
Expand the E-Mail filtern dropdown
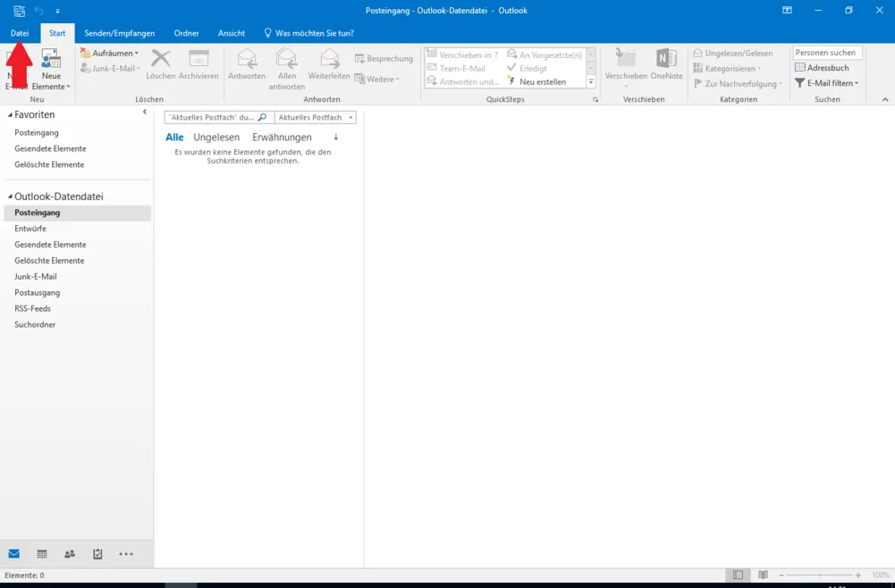(x=827, y=83)
